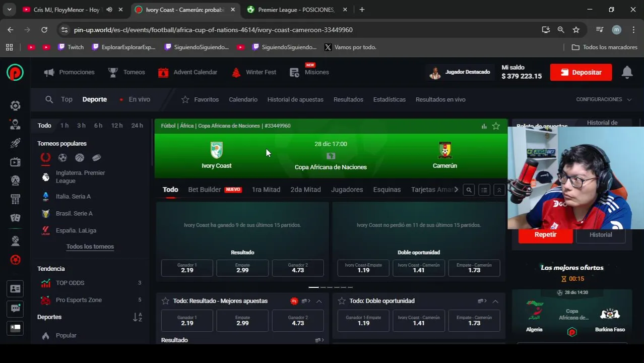644x363 pixels.
Task: Open the sidebar live dealer icon
Action: [x=16, y=125]
